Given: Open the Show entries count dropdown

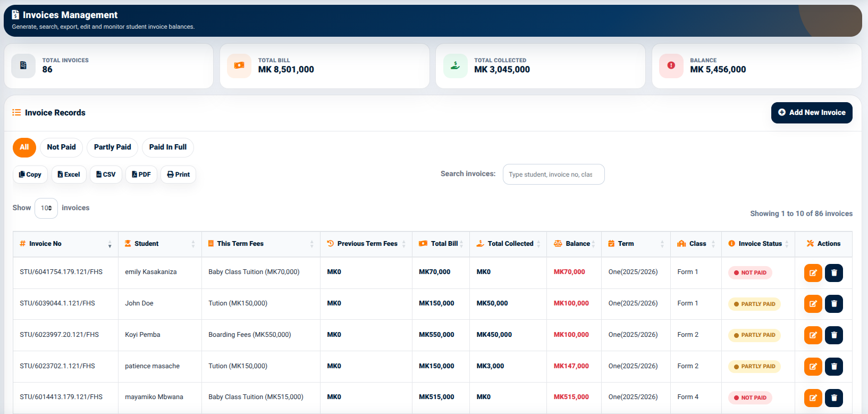Looking at the screenshot, I should pyautogui.click(x=46, y=208).
